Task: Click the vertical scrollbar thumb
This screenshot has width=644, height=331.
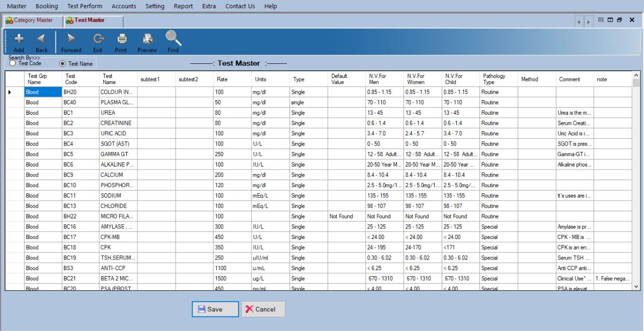Action: [x=636, y=82]
